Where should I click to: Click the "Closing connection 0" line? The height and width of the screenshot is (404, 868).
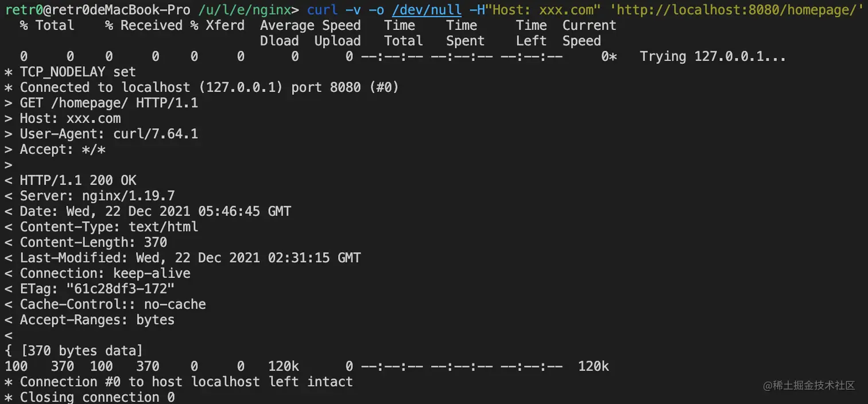(x=97, y=397)
